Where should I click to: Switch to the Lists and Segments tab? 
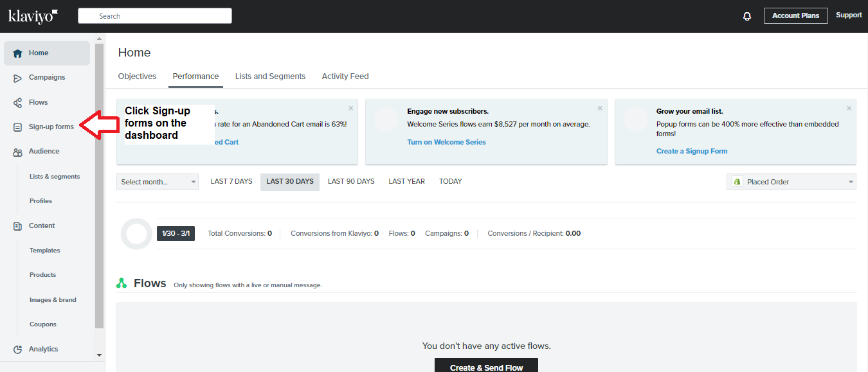270,76
